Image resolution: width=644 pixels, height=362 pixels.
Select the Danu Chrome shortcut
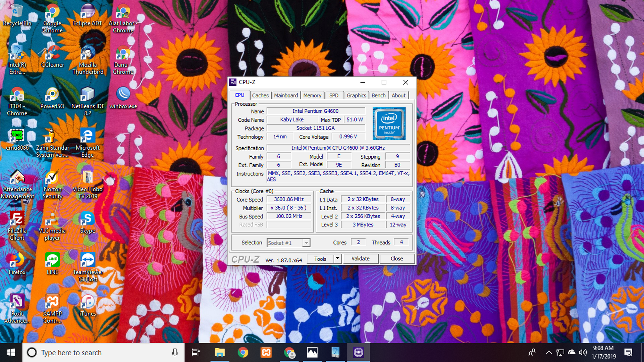click(123, 60)
